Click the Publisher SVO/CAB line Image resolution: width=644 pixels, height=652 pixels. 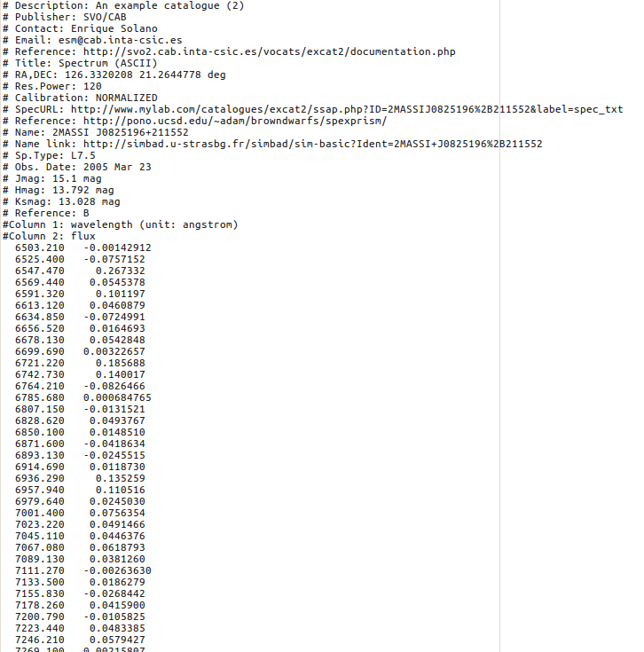(x=65, y=17)
